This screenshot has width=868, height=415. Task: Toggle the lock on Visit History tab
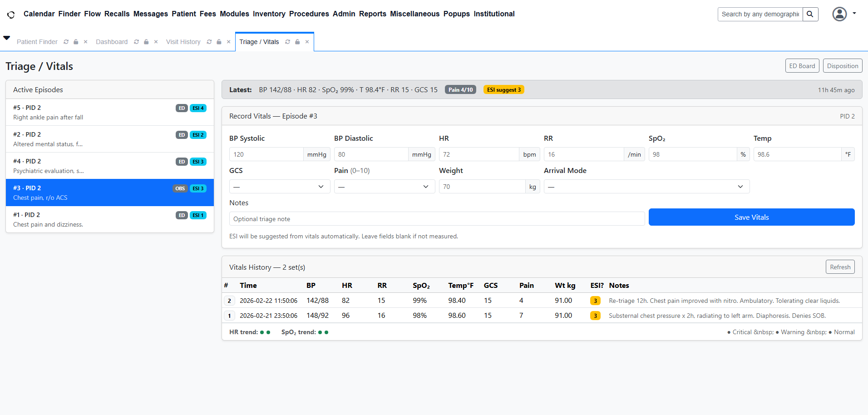(219, 42)
